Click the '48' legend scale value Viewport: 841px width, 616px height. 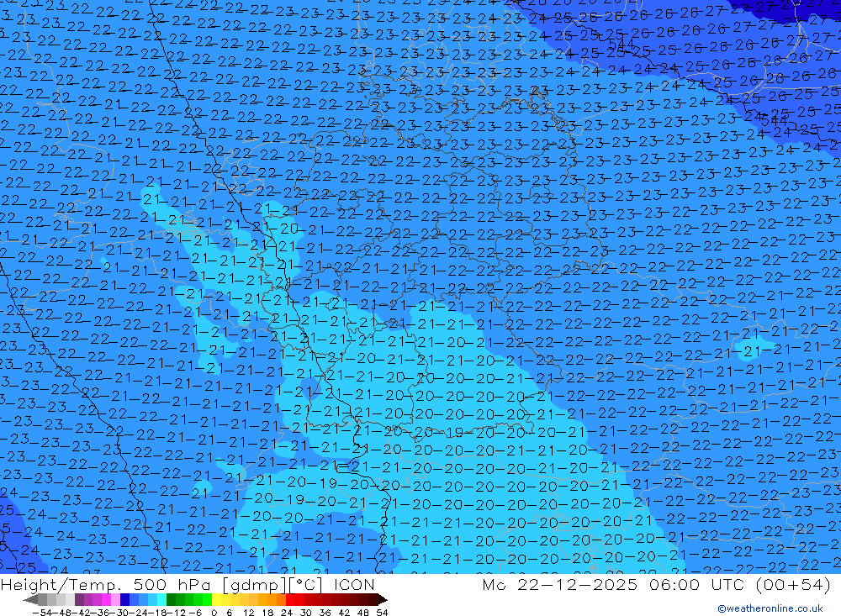pyautogui.click(x=363, y=613)
